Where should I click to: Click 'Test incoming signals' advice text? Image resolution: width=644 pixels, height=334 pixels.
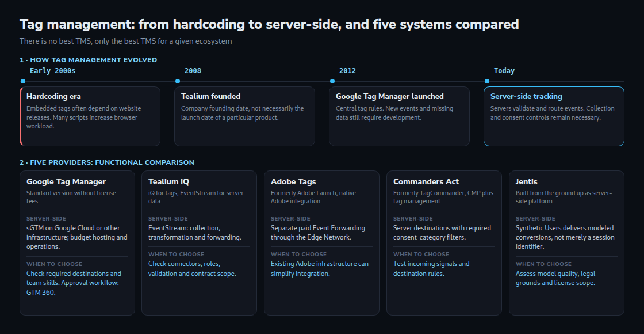point(431,268)
